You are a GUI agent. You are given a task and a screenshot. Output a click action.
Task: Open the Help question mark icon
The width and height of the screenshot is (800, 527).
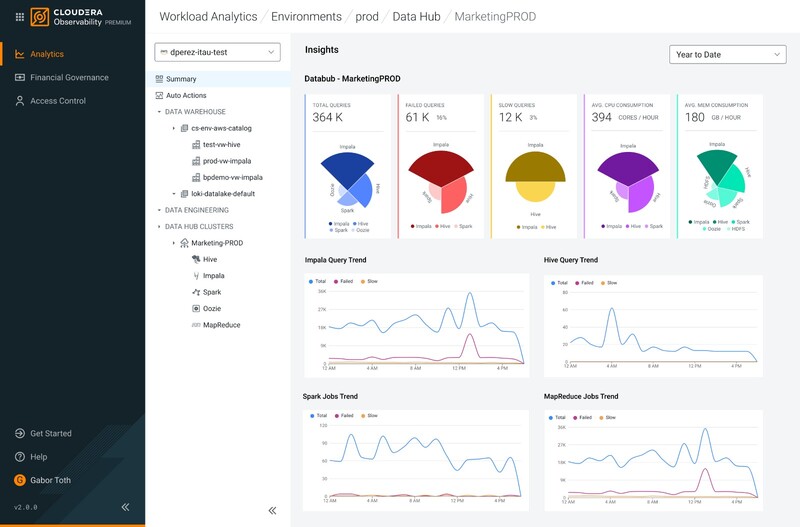click(20, 457)
